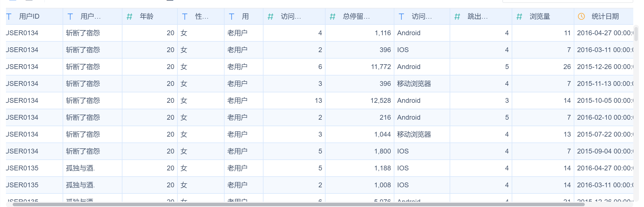Select the cell with value 1,188
Image resolution: width=644 pixels, height=207 pixels.
point(383,168)
